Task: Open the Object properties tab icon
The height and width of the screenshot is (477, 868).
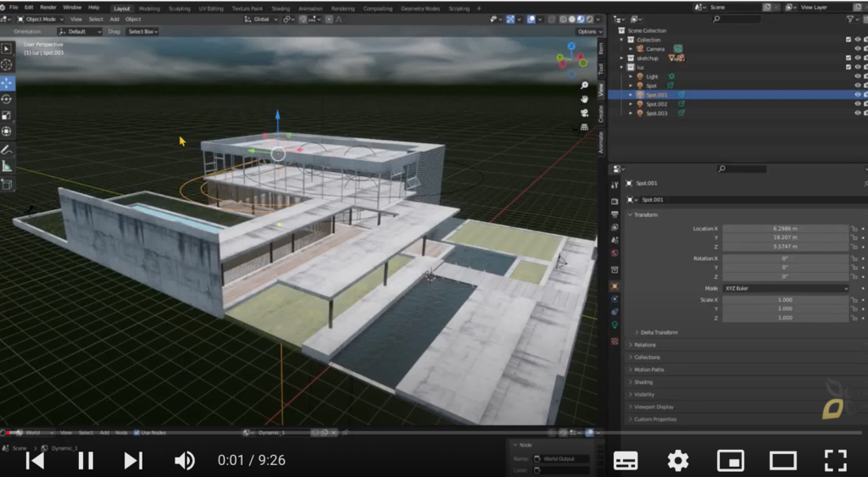Action: [615, 286]
